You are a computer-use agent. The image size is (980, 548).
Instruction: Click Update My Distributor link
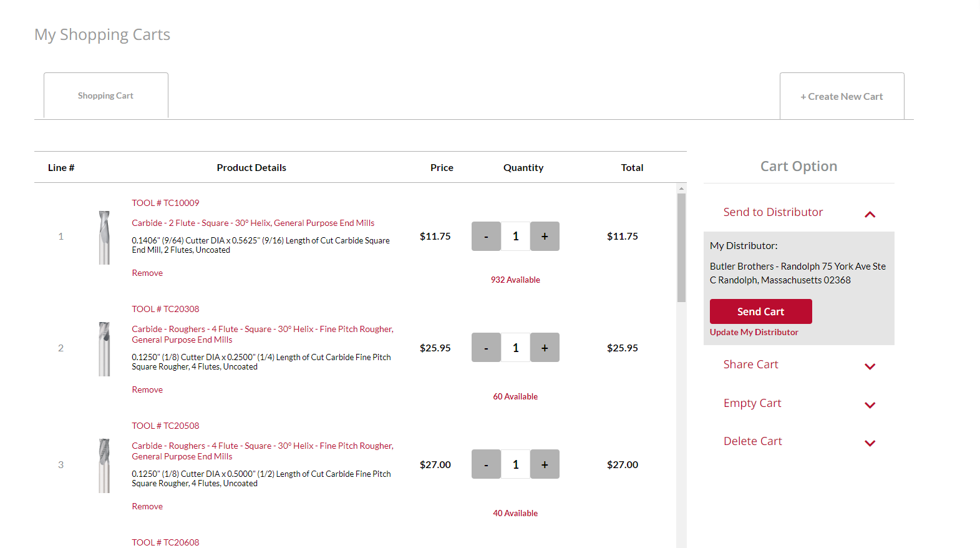(754, 332)
